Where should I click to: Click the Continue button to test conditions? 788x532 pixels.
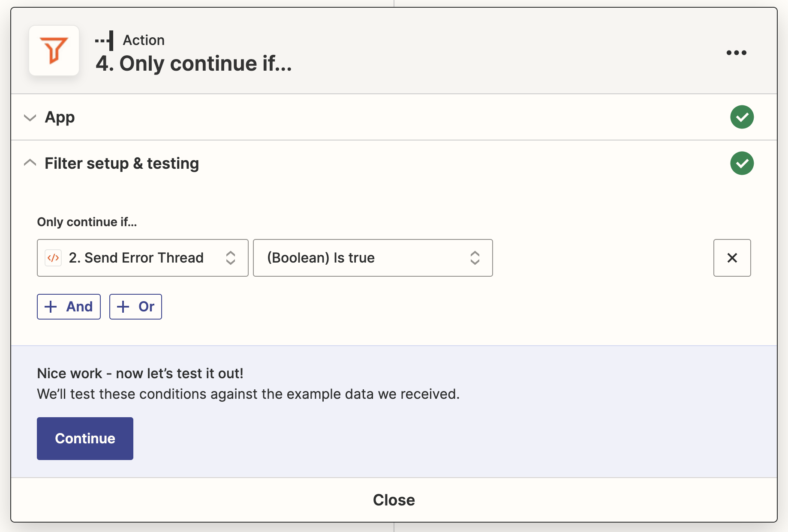(x=85, y=438)
